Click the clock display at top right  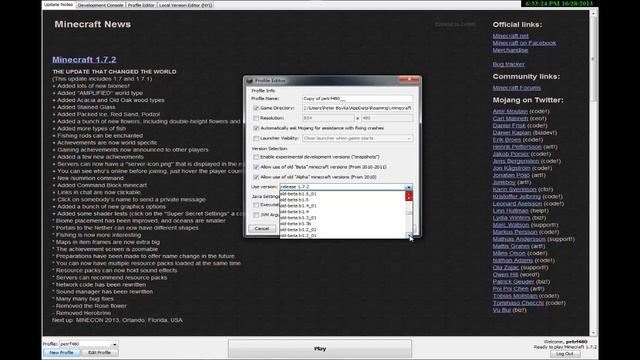tap(559, 3)
